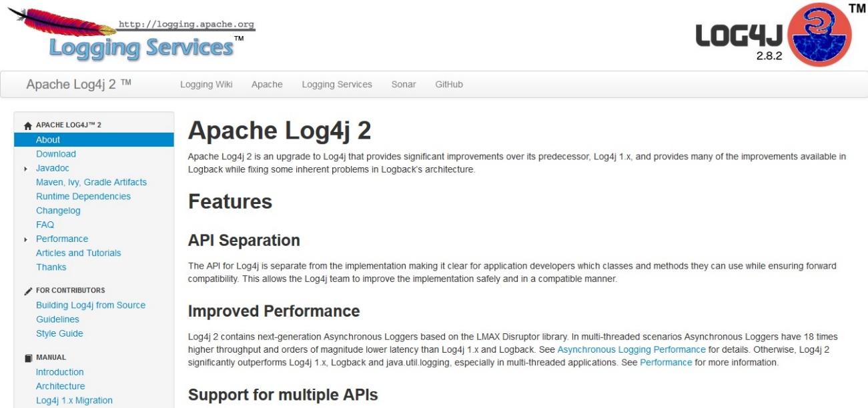This screenshot has width=868, height=408.
Task: Open Performance in the sidebar menu
Action: [62, 239]
